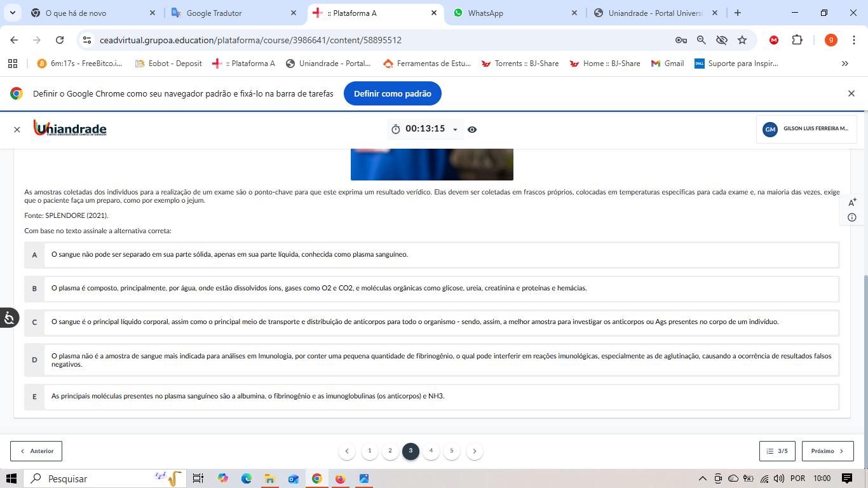Viewport: 868px width, 488px height.
Task: Expand the hidden bookmarks chevron
Action: [844, 64]
